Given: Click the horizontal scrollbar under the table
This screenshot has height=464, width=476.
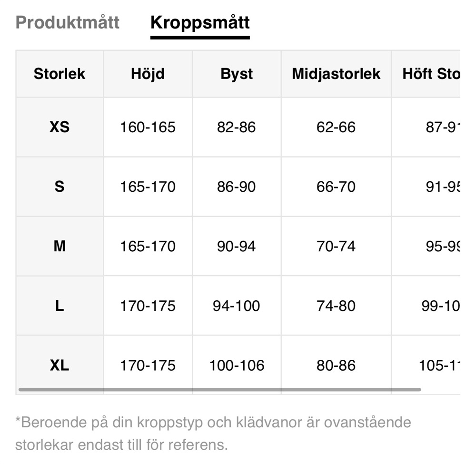Looking at the screenshot, I should (x=219, y=389).
